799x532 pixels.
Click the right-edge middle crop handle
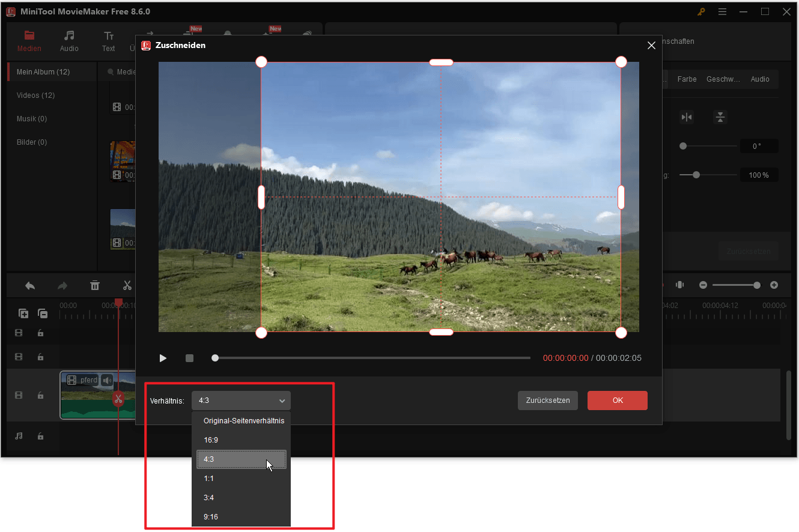pos(621,198)
